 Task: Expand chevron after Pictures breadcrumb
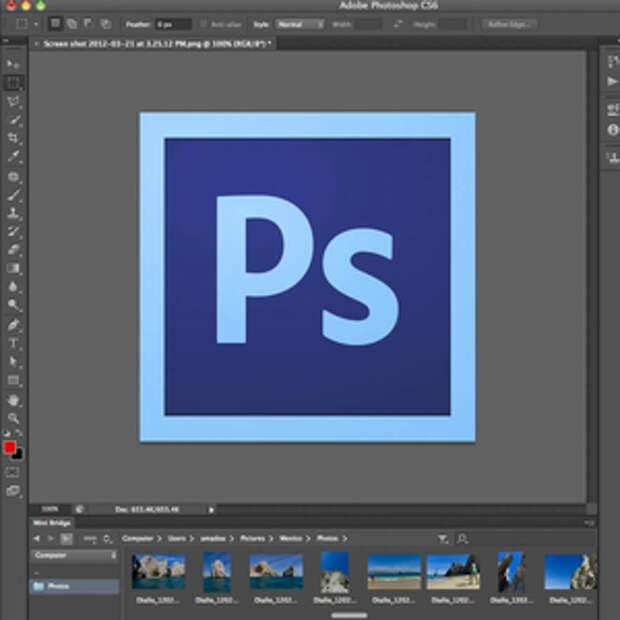(271, 539)
